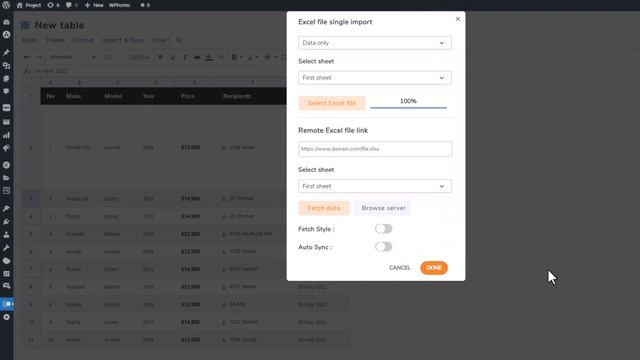
Task: Open the Tools wrench icon in sidebar
Action: coord(6,248)
